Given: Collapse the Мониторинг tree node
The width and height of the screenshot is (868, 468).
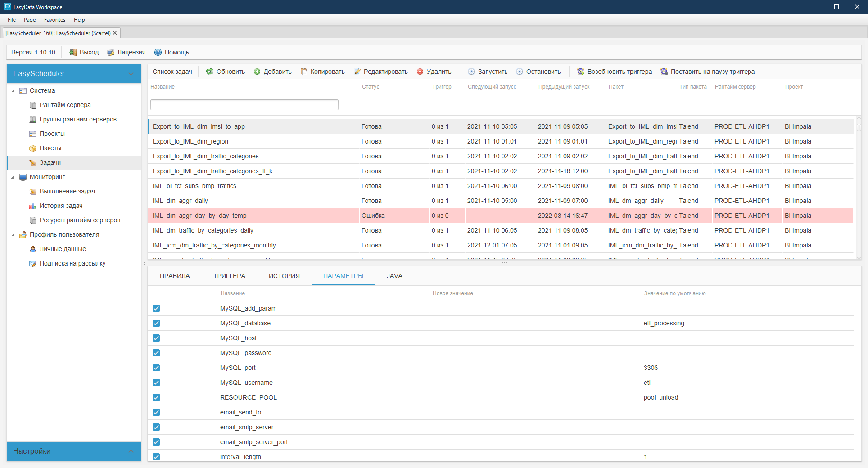Looking at the screenshot, I should click(13, 177).
